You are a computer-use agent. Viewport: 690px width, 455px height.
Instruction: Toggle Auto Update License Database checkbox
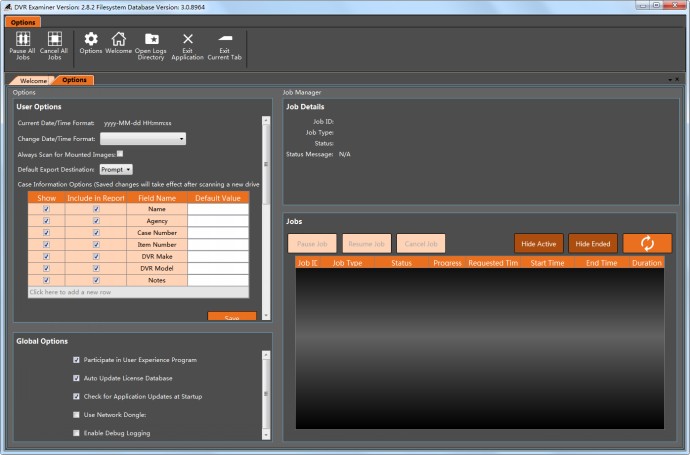[76, 378]
